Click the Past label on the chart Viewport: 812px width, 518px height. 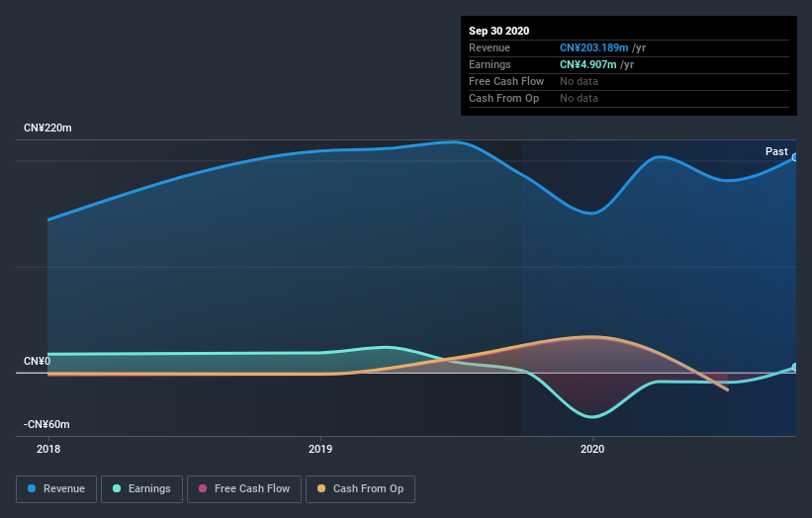coord(776,151)
